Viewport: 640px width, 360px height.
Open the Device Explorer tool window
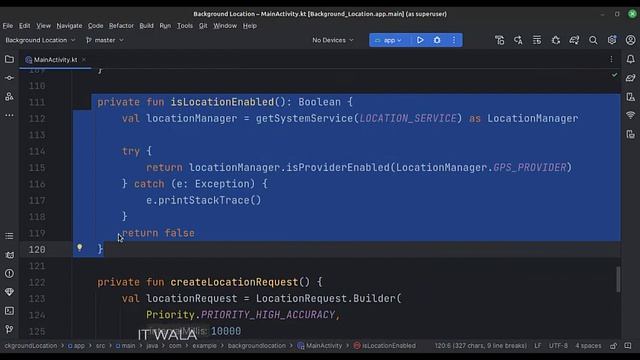coord(630,134)
